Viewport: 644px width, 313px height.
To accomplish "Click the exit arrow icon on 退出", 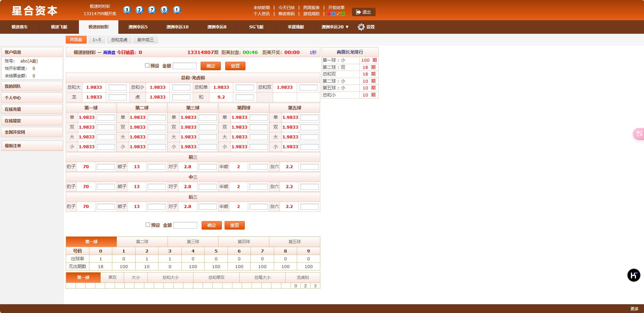I will (358, 12).
